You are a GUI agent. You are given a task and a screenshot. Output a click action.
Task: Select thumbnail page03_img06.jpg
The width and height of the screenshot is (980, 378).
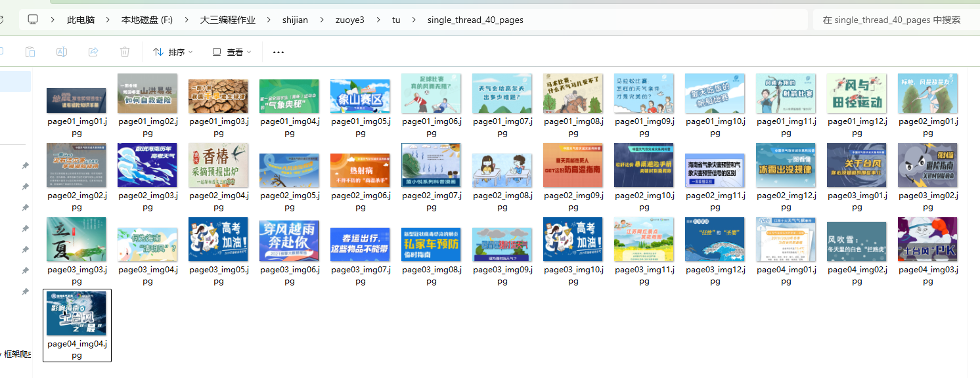click(289, 241)
